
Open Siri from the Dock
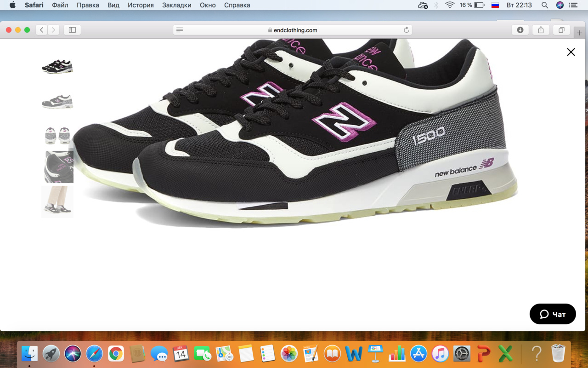point(73,353)
